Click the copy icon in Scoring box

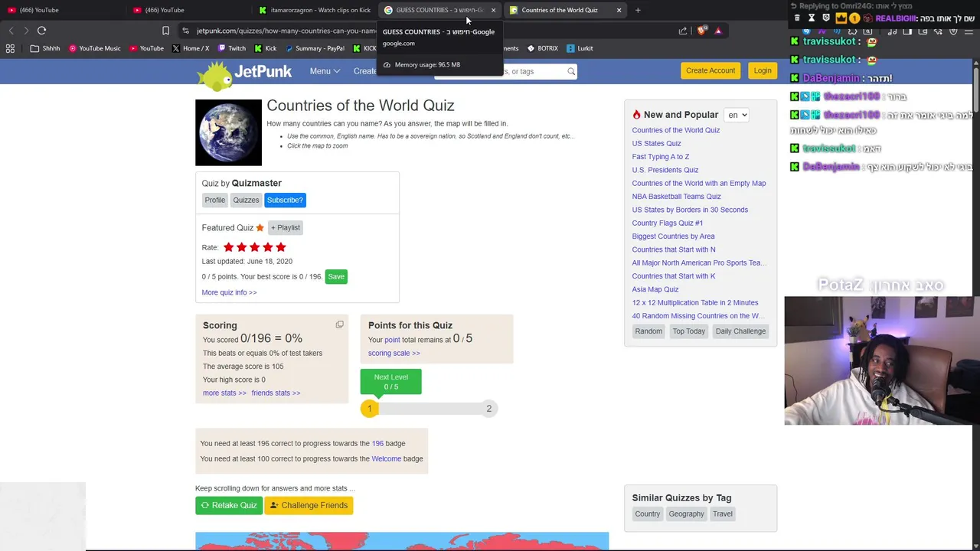click(339, 324)
